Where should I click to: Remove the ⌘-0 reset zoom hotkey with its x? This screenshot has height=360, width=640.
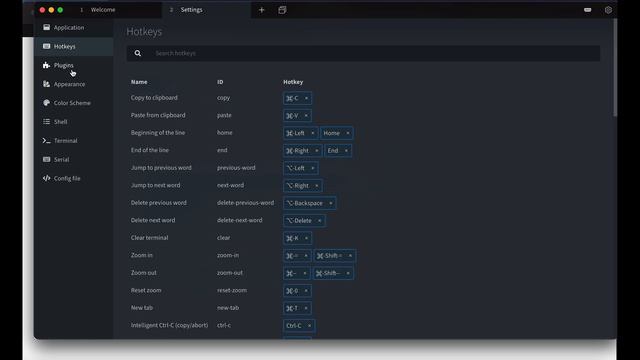point(306,291)
